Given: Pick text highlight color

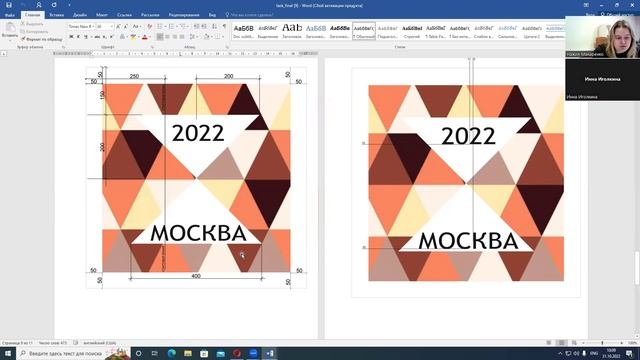Looking at the screenshot, I should point(133,37).
